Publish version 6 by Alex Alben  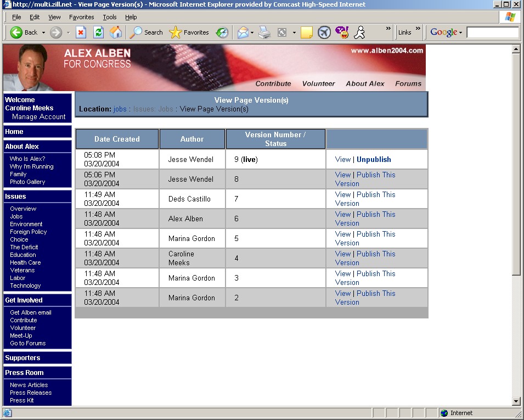coord(375,214)
